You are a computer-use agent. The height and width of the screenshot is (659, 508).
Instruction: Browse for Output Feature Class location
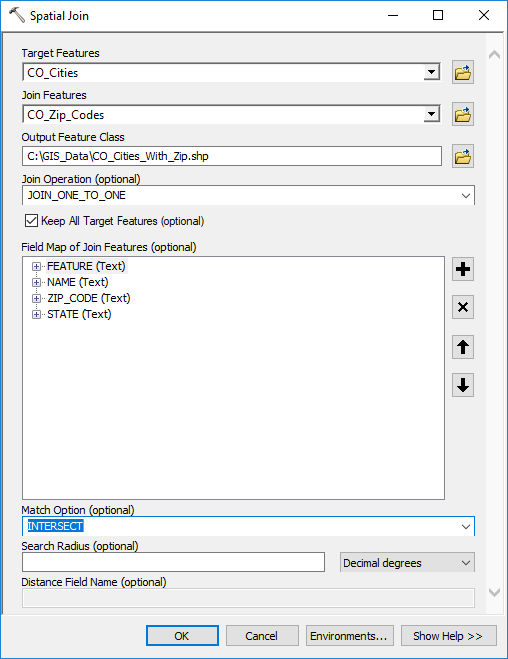point(463,156)
